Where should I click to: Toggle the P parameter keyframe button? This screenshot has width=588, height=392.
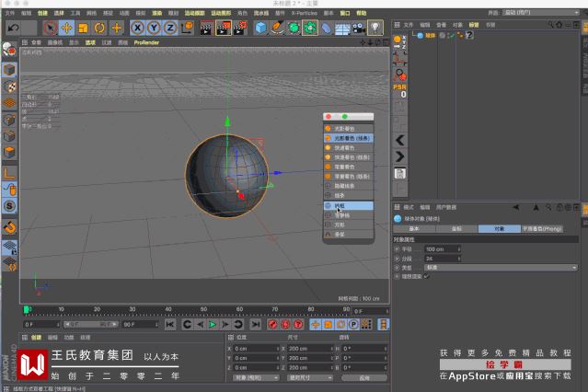coord(353,325)
